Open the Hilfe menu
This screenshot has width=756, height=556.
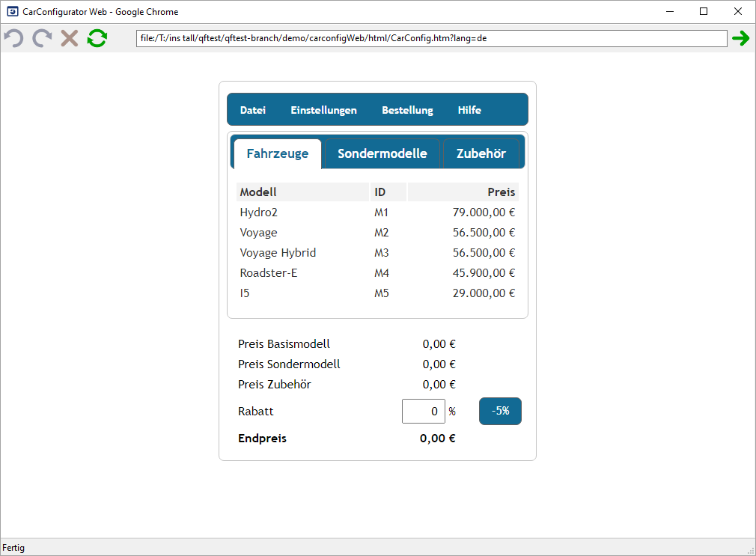tap(469, 110)
